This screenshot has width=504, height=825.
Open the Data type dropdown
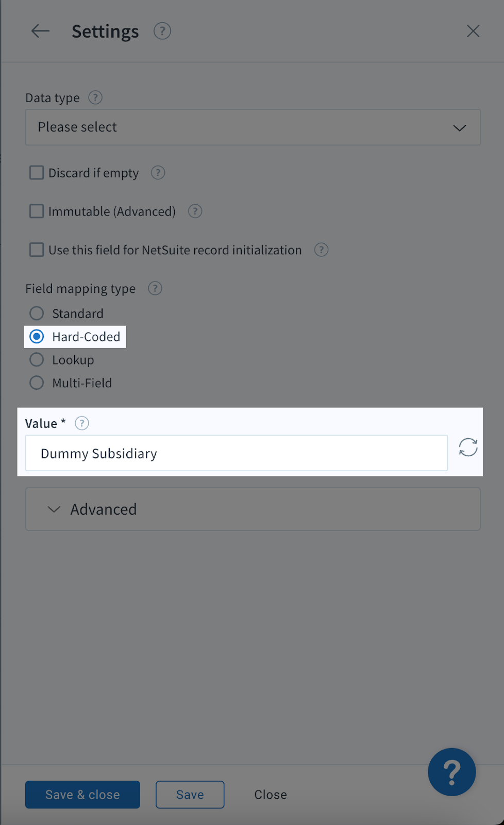[253, 127]
